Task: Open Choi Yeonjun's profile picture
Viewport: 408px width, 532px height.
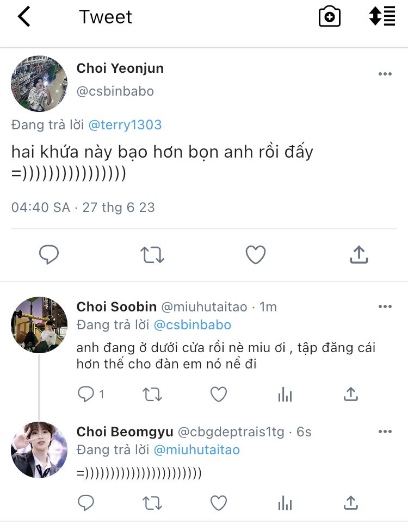Action: (39, 83)
